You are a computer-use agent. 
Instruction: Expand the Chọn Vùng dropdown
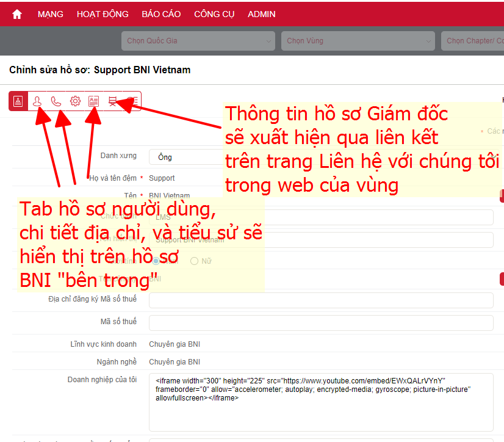tap(358, 41)
